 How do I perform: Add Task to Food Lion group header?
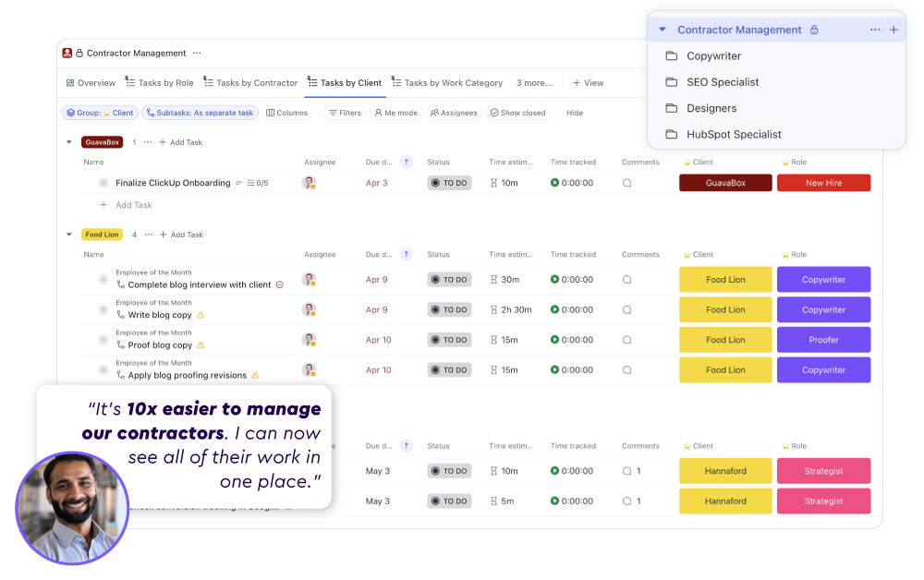tap(181, 235)
